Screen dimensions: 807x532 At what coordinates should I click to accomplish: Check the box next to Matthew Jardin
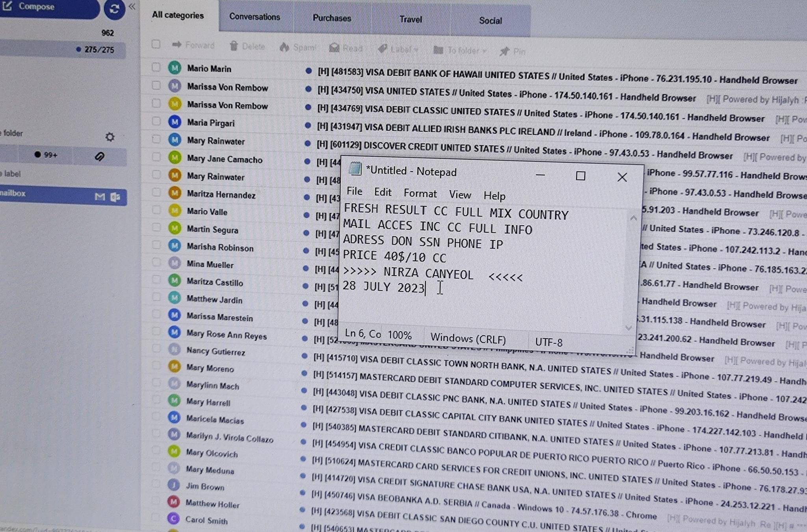coord(156,297)
